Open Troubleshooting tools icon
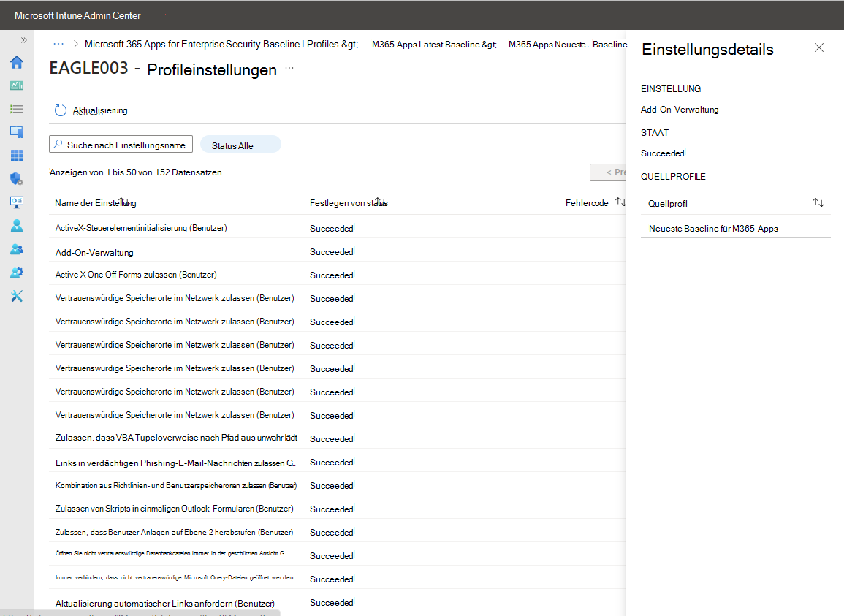Viewport: 844px width, 616px height. [x=17, y=296]
